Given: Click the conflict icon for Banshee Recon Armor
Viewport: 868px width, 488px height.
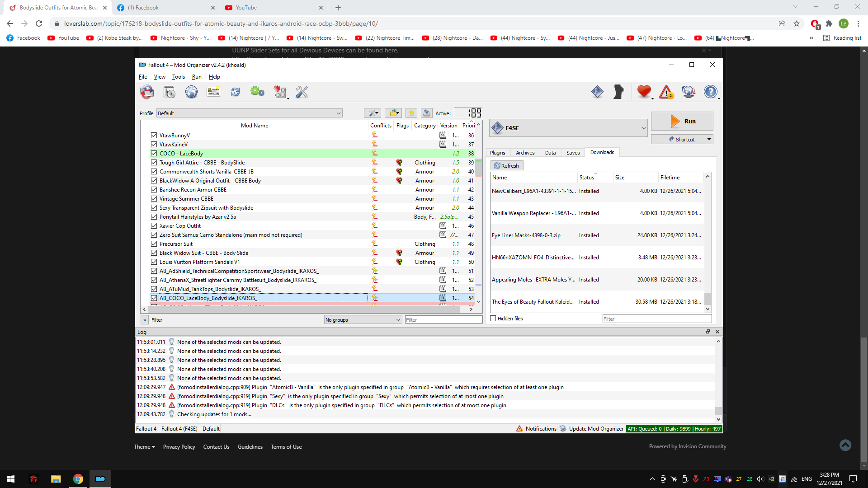Looking at the screenshot, I should [374, 190].
